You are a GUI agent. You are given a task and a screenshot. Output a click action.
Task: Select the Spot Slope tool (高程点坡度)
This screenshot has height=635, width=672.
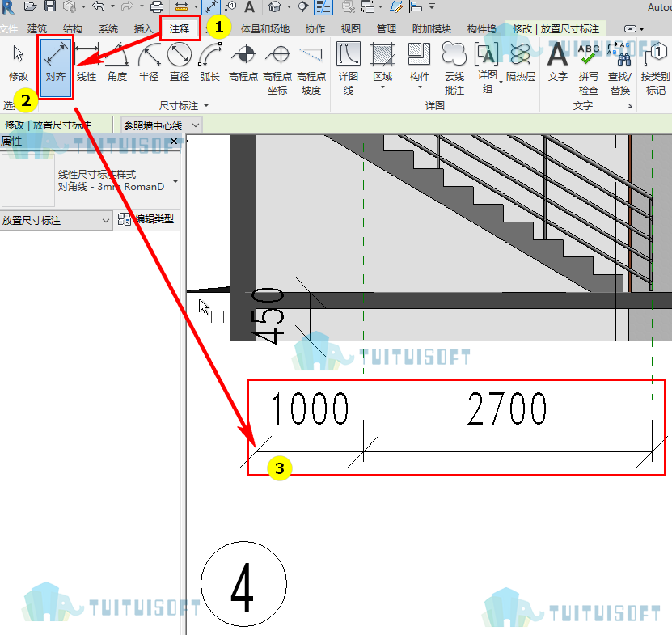(311, 69)
